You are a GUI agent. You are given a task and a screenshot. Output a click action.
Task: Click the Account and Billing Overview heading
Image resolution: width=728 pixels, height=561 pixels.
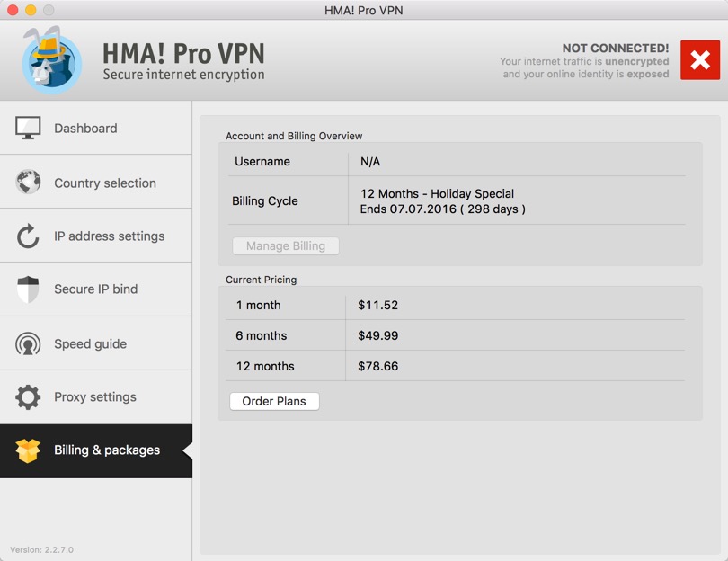(294, 136)
